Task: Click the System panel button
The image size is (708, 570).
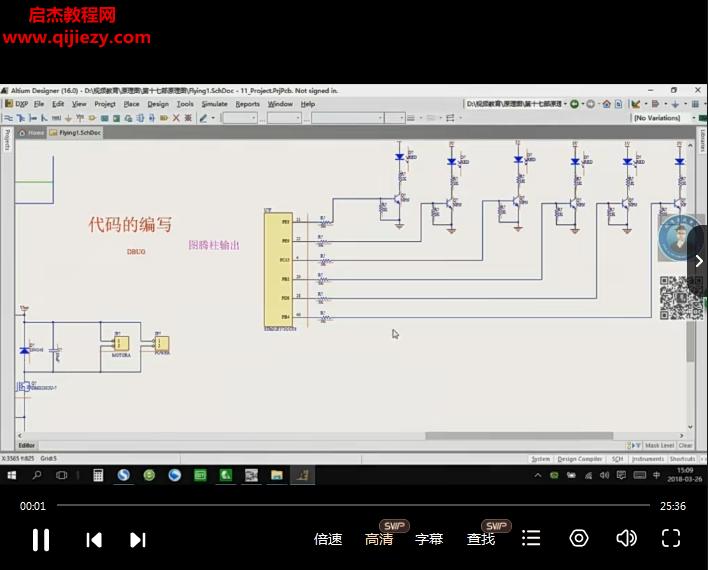Action: click(540, 459)
